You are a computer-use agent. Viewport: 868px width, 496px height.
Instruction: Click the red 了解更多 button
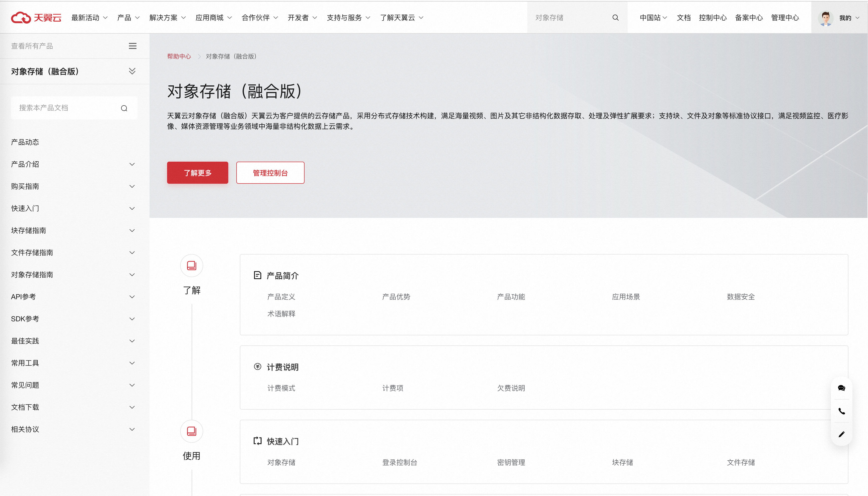point(197,173)
